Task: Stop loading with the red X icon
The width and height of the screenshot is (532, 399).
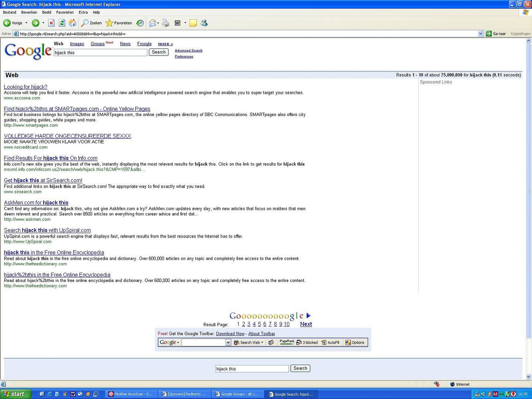Action: pyautogui.click(x=51, y=23)
